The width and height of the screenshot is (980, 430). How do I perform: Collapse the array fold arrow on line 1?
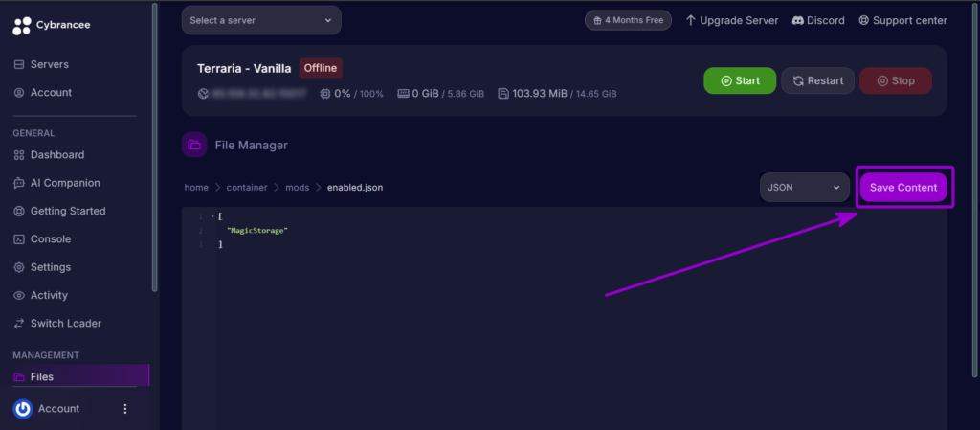pyautogui.click(x=212, y=216)
